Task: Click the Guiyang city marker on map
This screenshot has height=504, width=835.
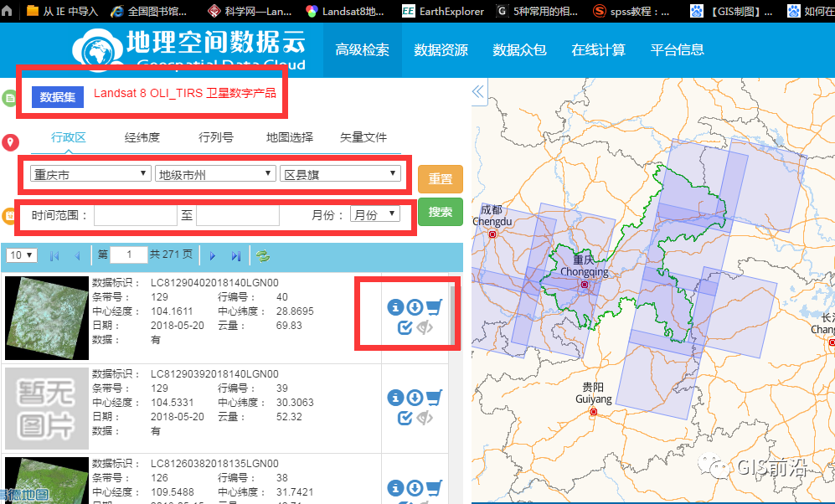Action: click(593, 411)
